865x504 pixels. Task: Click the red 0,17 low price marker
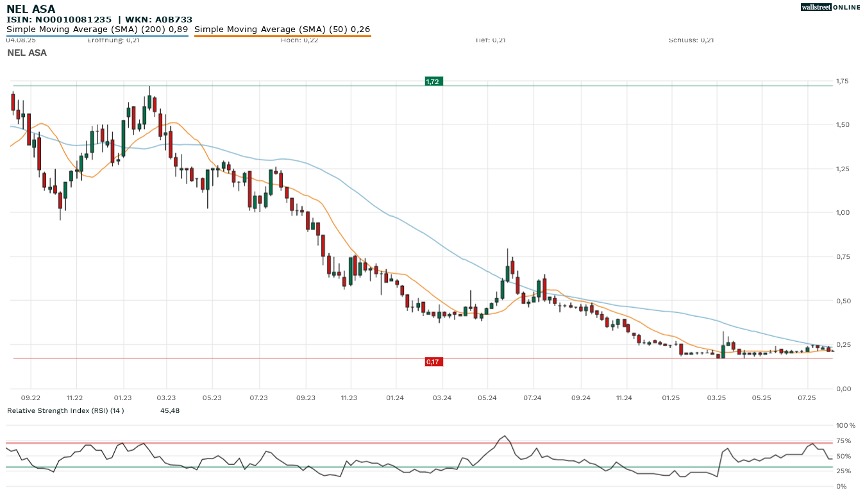433,362
